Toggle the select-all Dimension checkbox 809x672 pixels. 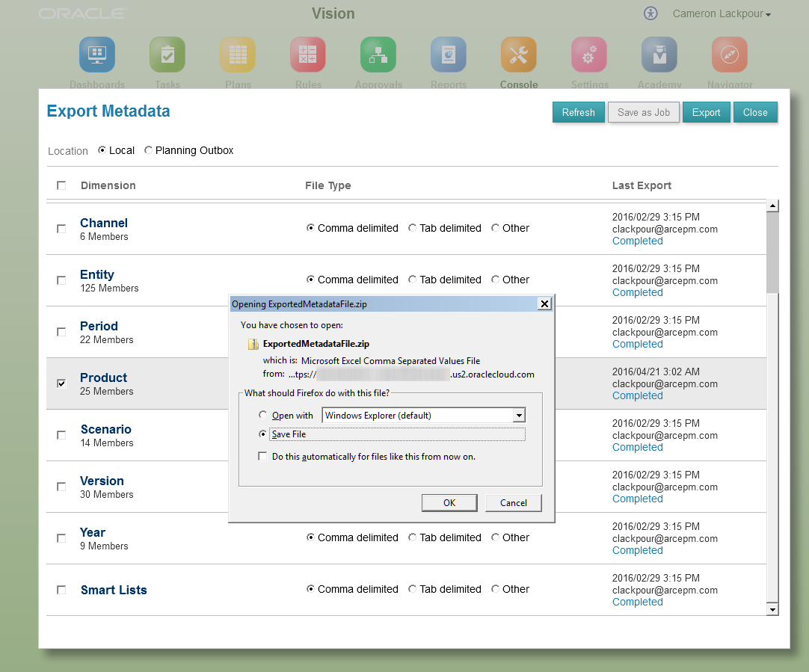coord(61,185)
